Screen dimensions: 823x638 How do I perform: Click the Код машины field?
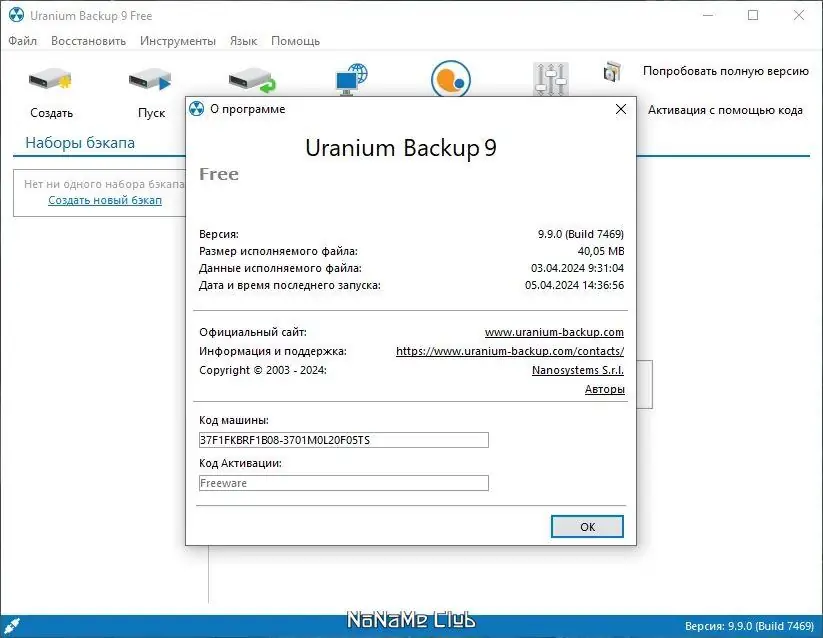tap(344, 440)
